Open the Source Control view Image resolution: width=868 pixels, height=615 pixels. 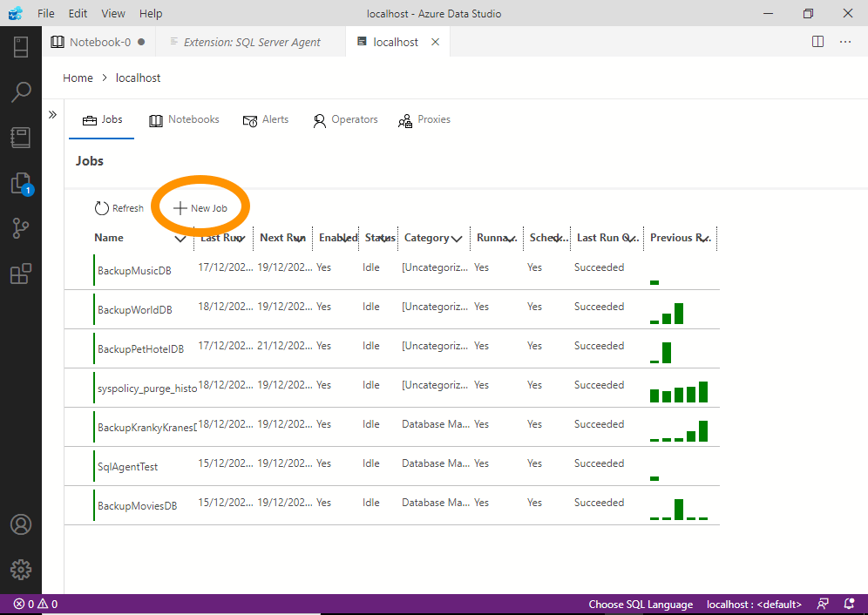[21, 227]
